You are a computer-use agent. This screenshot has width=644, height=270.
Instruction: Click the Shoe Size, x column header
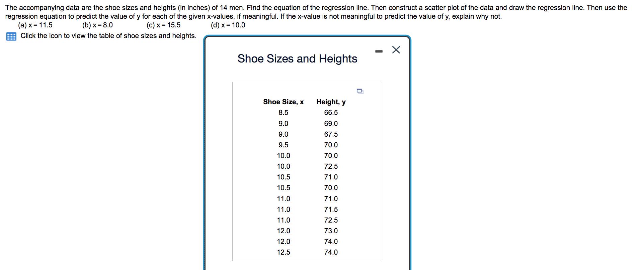click(x=283, y=102)
